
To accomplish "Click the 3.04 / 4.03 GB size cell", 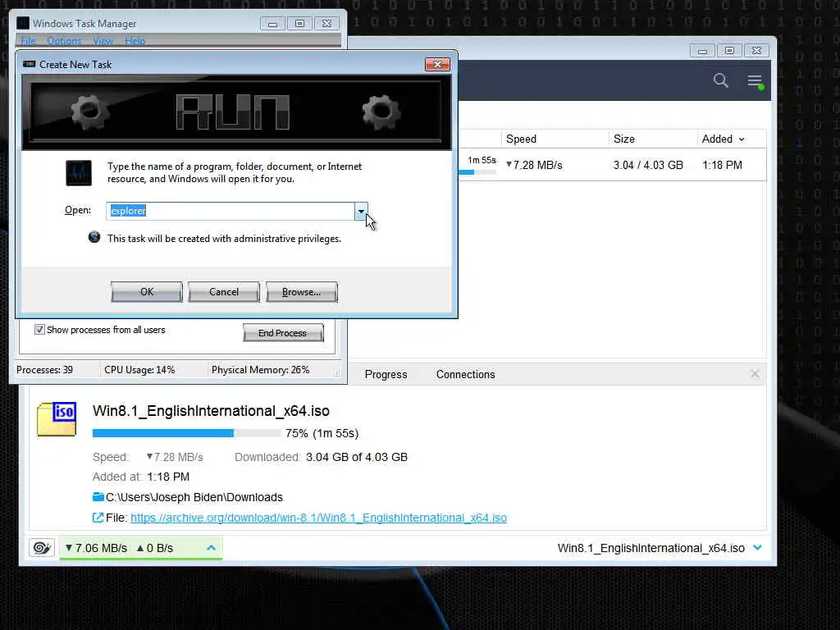I will tap(648, 165).
